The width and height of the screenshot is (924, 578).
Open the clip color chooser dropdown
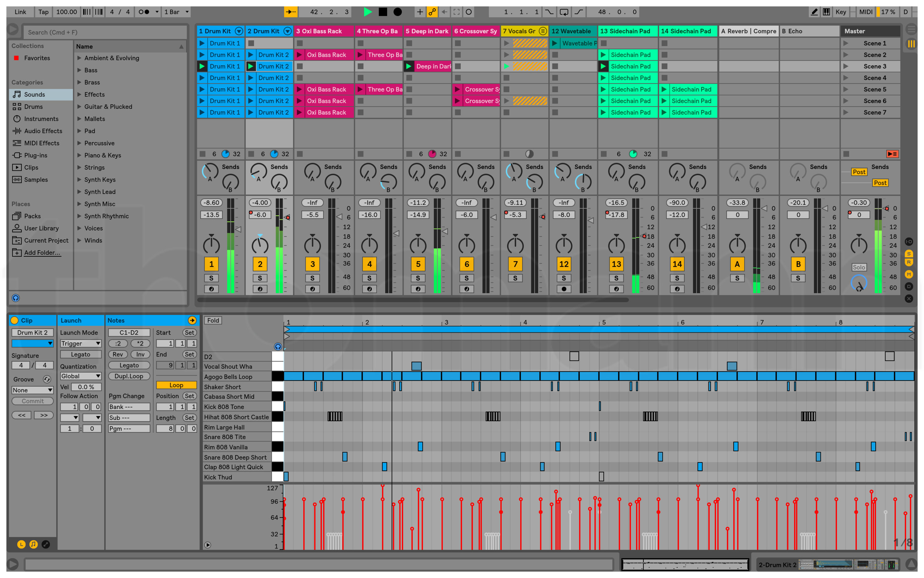pos(32,343)
